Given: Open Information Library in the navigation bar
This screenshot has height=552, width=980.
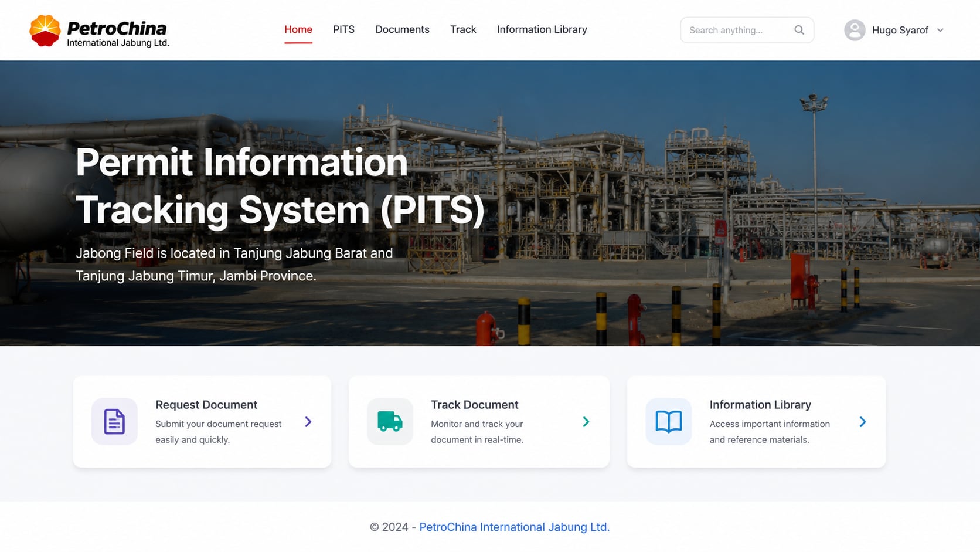Looking at the screenshot, I should click(542, 29).
